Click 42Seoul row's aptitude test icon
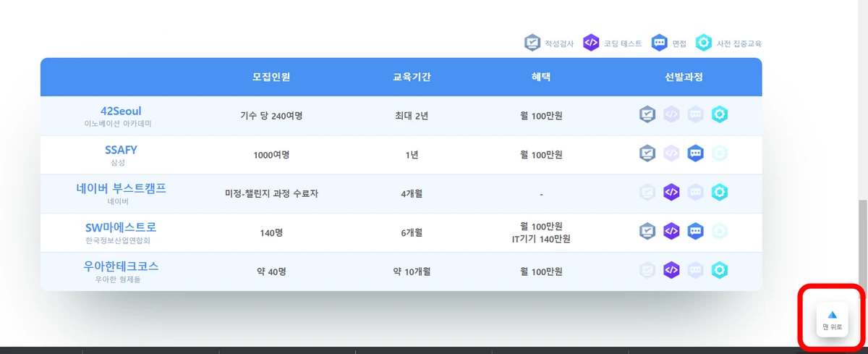The width and height of the screenshot is (868, 354). click(x=647, y=114)
